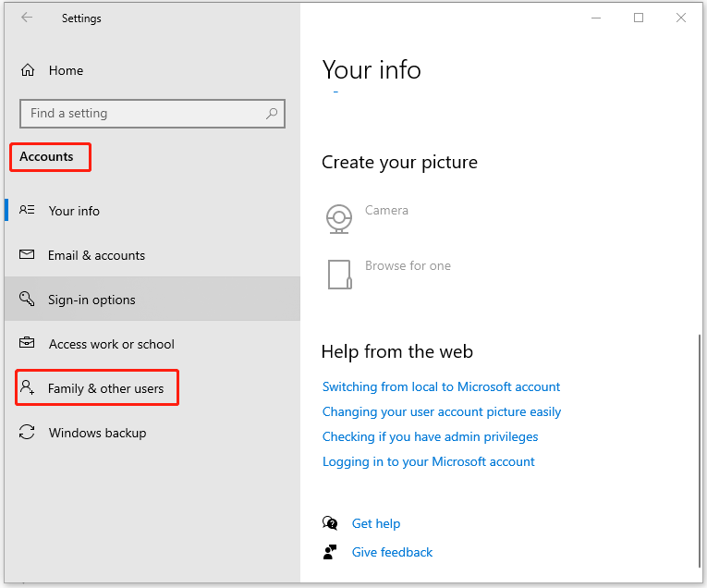
Task: Minimize the Settings window
Action: click(x=596, y=18)
